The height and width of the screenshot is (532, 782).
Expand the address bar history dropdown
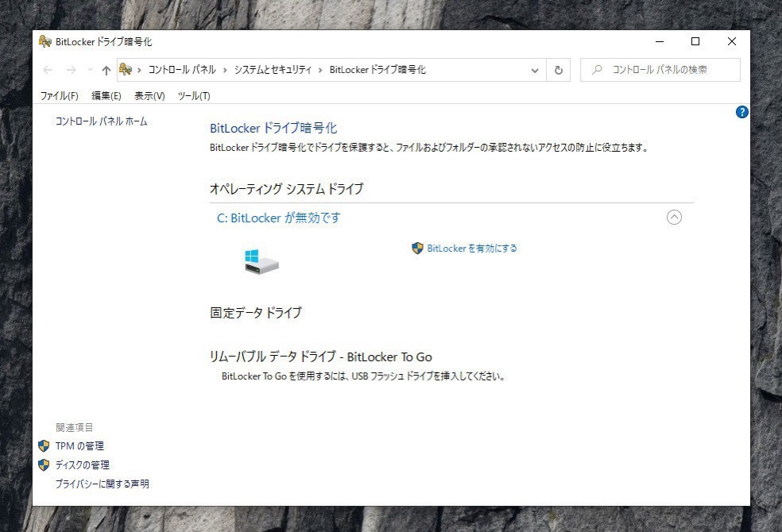point(535,70)
